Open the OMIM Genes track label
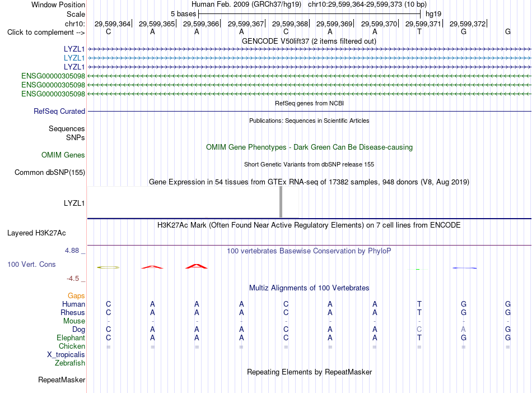This screenshot has width=532, height=393. [x=63, y=155]
